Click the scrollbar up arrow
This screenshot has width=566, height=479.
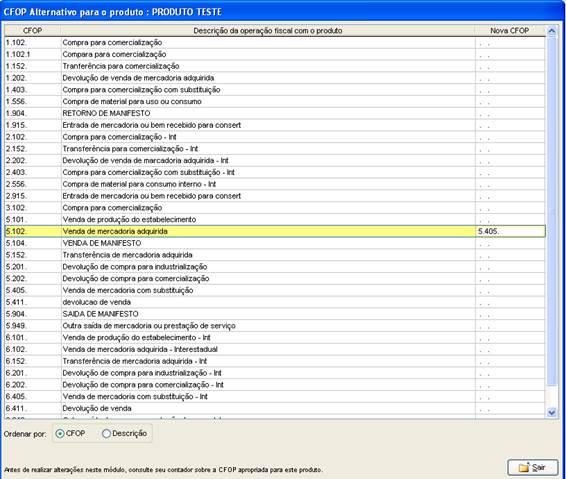pyautogui.click(x=551, y=31)
